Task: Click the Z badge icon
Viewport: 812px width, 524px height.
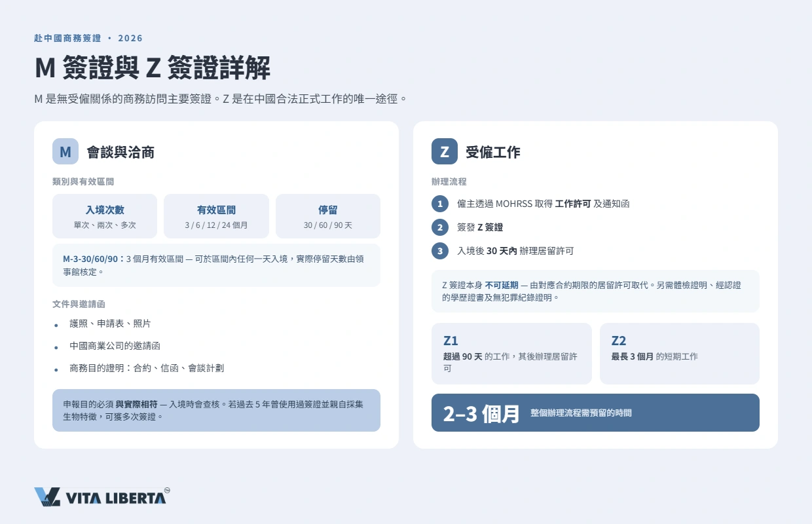Action: coord(445,151)
